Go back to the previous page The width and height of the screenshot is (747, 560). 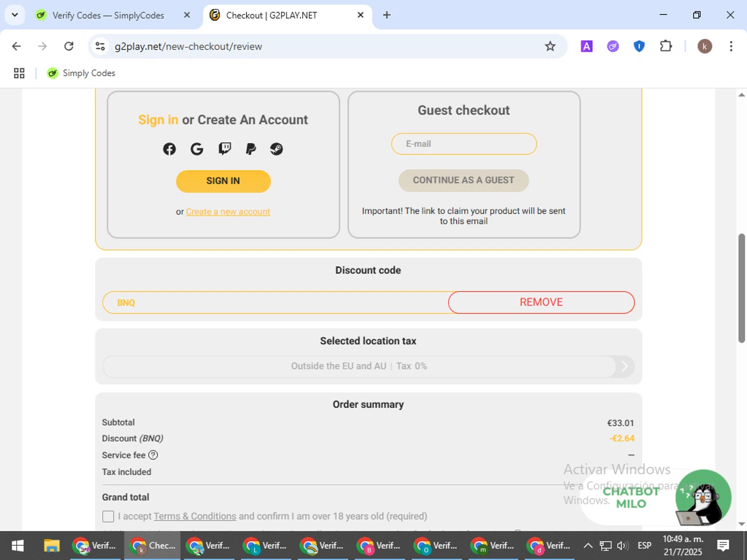16,46
